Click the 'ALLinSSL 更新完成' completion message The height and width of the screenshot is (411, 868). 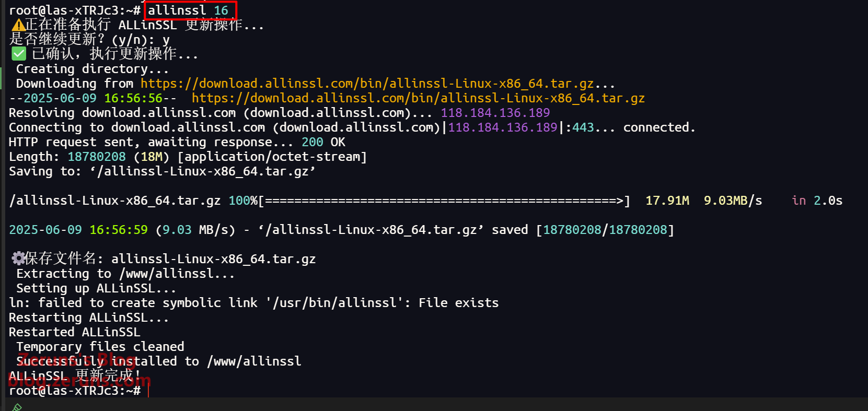[75, 375]
